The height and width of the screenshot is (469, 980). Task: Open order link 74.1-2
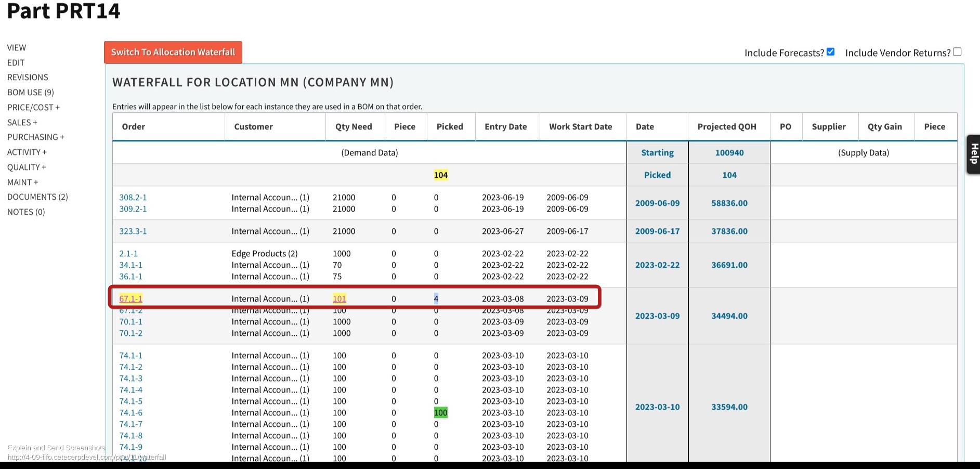click(130, 367)
